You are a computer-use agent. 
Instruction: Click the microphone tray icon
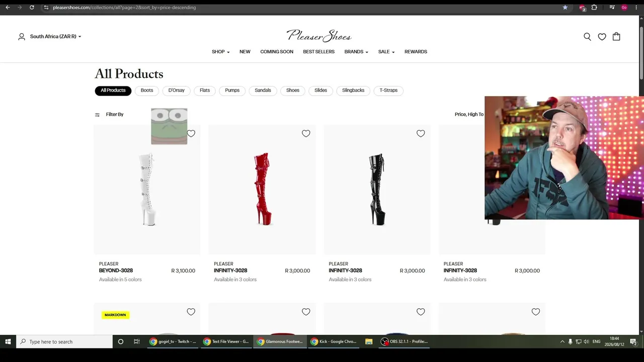coord(570,342)
